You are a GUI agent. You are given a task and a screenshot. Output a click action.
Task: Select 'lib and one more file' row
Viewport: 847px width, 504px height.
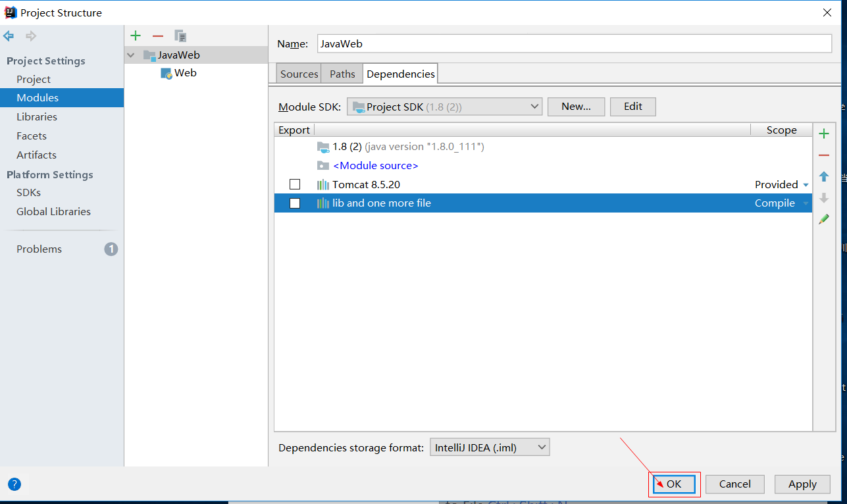point(543,203)
